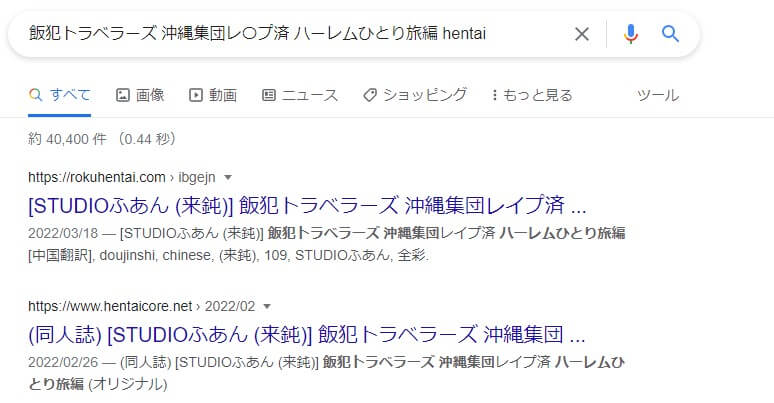Open the rokuhentai.com result title link
This screenshot has width=774, height=403.
pos(307,205)
